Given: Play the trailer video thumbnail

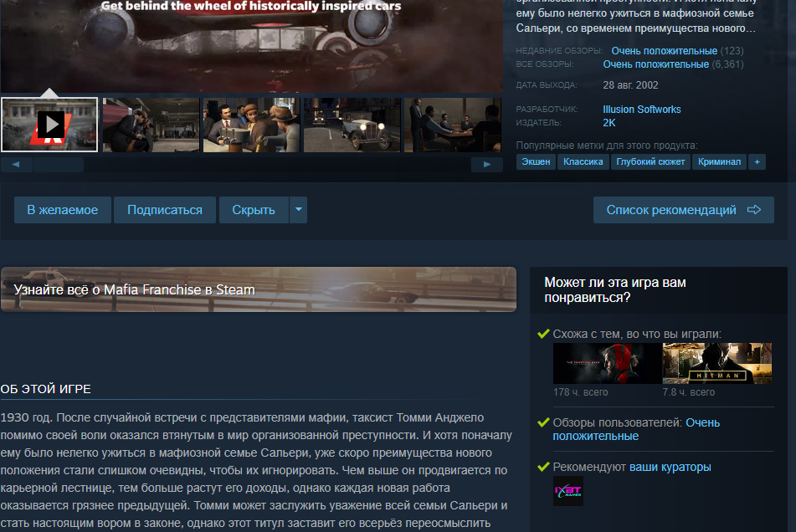Looking at the screenshot, I should (x=49, y=125).
